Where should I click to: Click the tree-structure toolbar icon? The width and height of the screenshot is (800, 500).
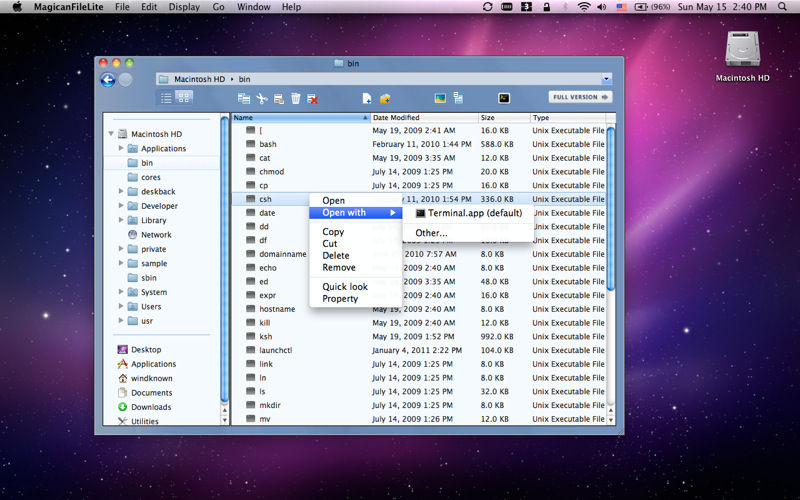458,98
